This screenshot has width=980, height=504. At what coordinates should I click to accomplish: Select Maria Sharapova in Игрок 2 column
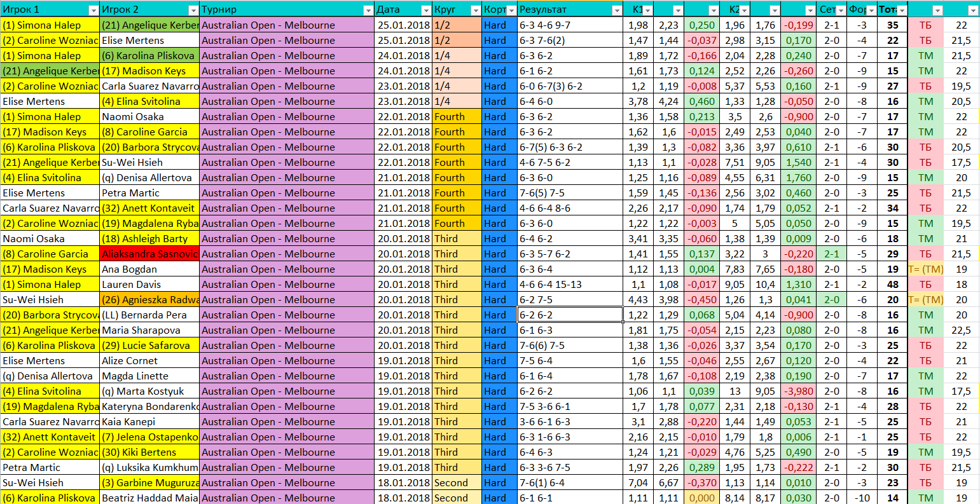[x=149, y=330]
